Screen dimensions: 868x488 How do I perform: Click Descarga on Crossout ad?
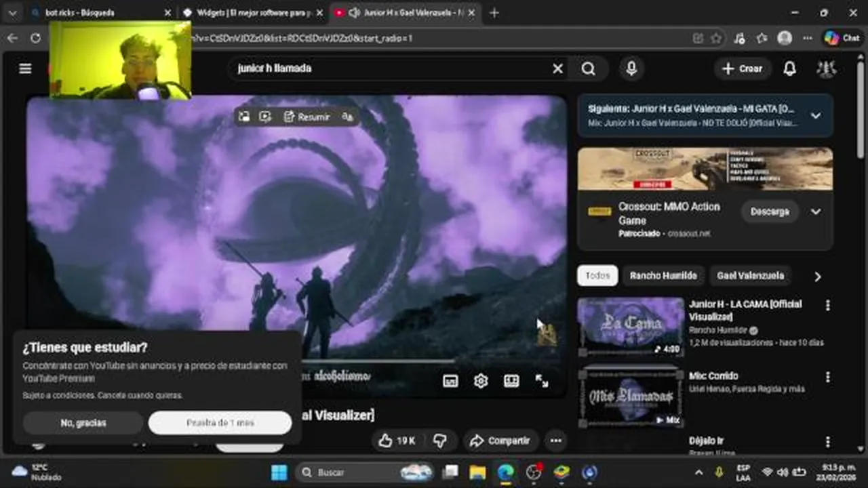[x=770, y=211]
